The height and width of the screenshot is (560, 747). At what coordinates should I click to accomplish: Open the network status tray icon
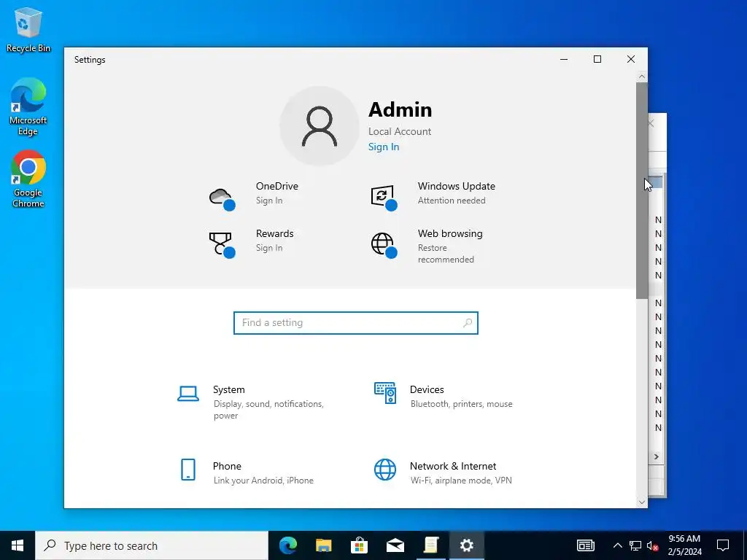pyautogui.click(x=635, y=545)
